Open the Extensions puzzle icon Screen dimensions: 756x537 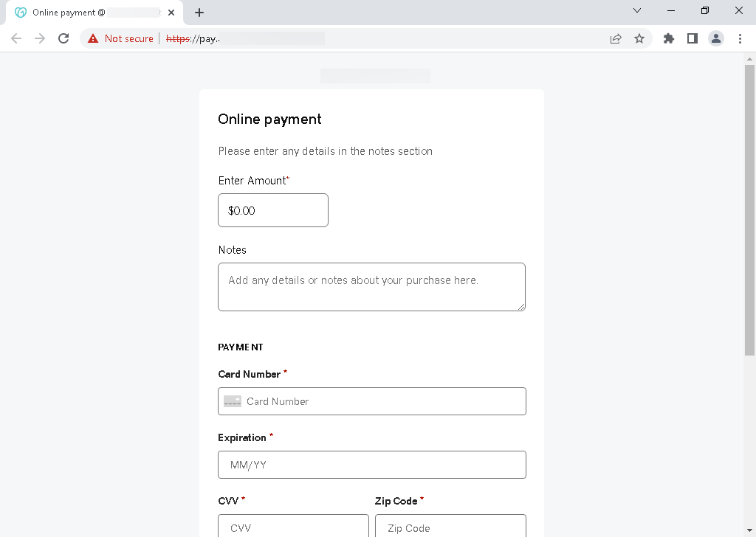669,38
